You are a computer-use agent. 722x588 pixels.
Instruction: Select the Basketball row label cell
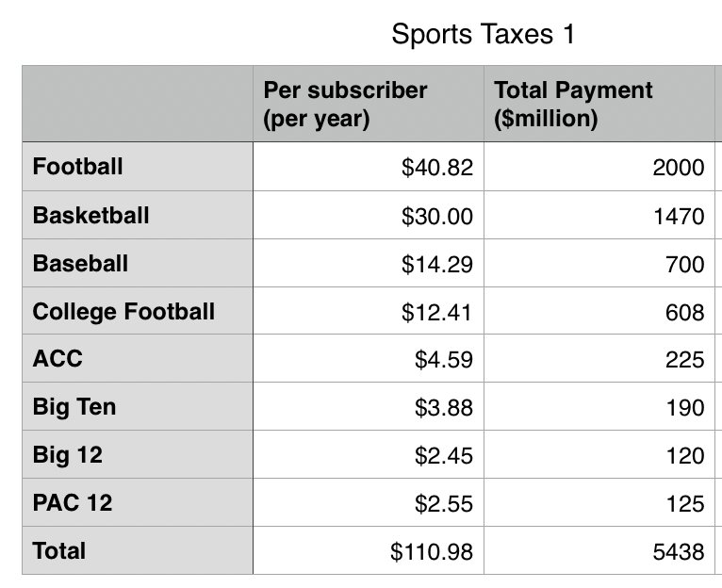pos(137,215)
